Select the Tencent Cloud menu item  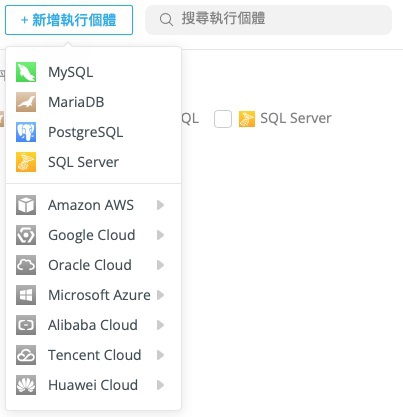93,355
